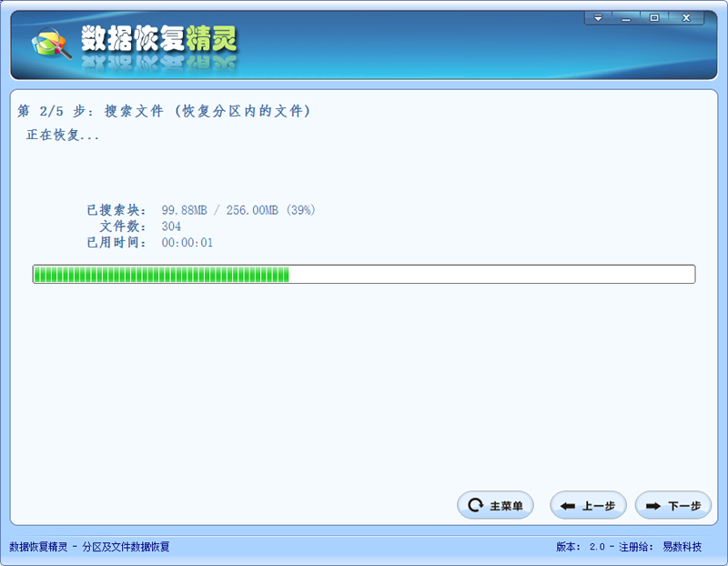728x566 pixels.
Task: Click the file count value 304
Action: click(x=171, y=226)
